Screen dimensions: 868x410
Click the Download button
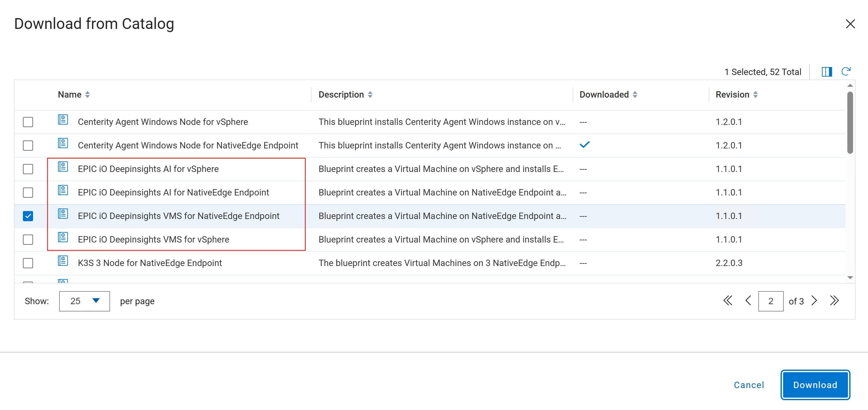(x=815, y=385)
